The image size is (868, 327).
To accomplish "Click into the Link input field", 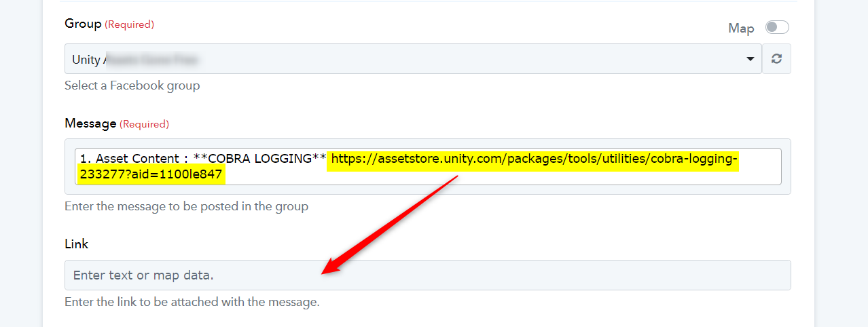I will point(428,275).
